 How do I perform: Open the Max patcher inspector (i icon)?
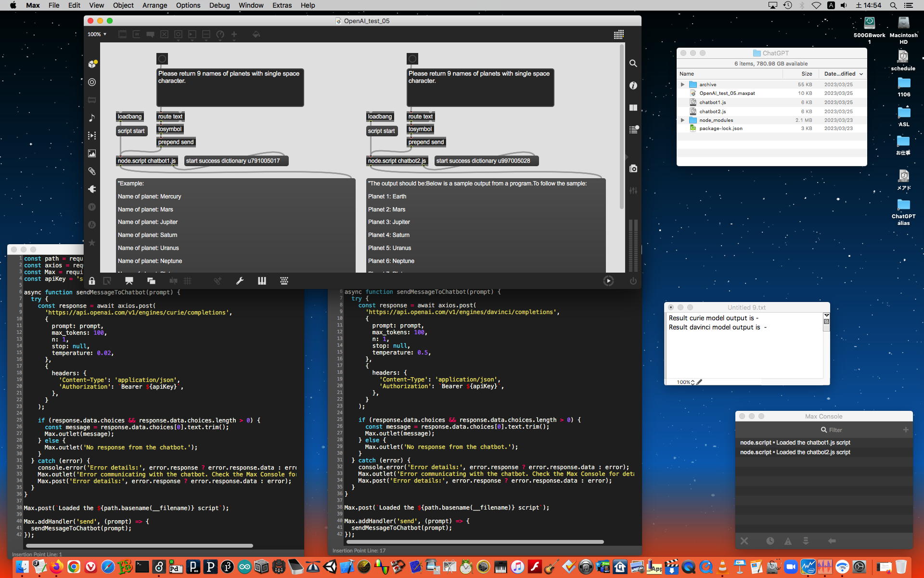[633, 85]
